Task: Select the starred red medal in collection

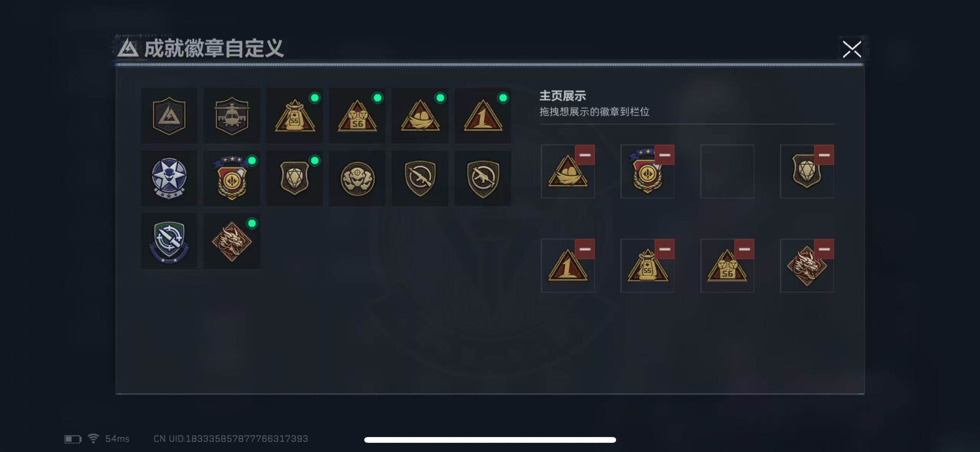Action: coord(232,179)
